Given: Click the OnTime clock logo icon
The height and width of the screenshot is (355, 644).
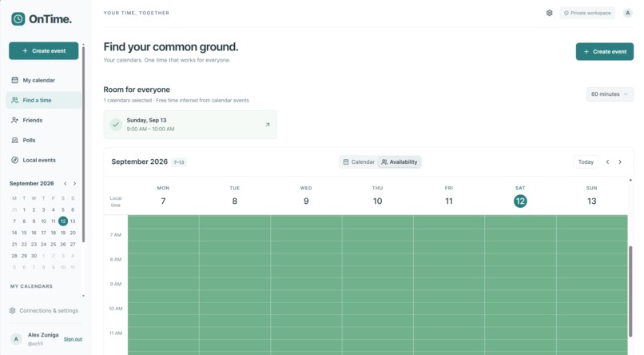Looking at the screenshot, I should tap(18, 19).
